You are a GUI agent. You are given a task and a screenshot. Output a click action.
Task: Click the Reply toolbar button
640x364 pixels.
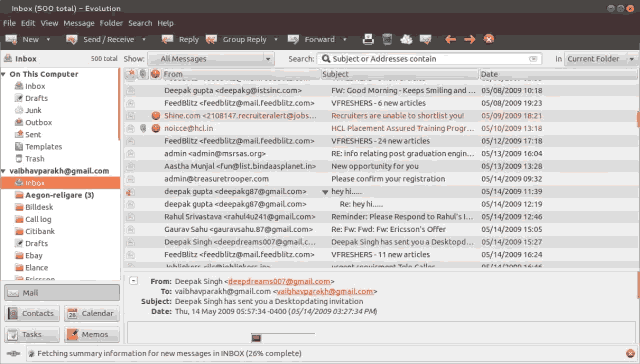point(180,39)
